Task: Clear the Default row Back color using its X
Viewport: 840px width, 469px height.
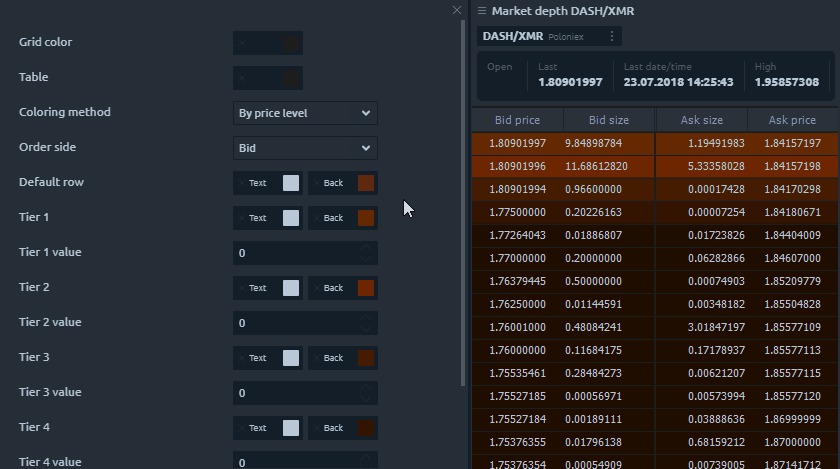Action: click(316, 183)
